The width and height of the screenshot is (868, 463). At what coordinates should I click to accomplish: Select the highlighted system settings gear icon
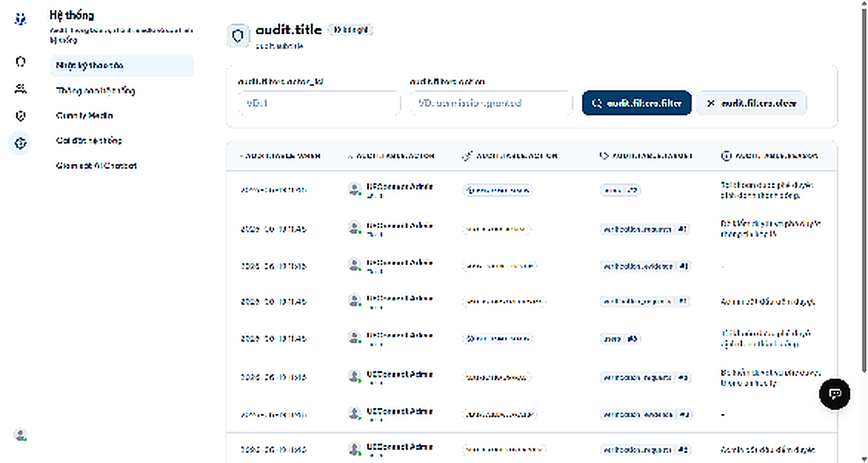(20, 143)
